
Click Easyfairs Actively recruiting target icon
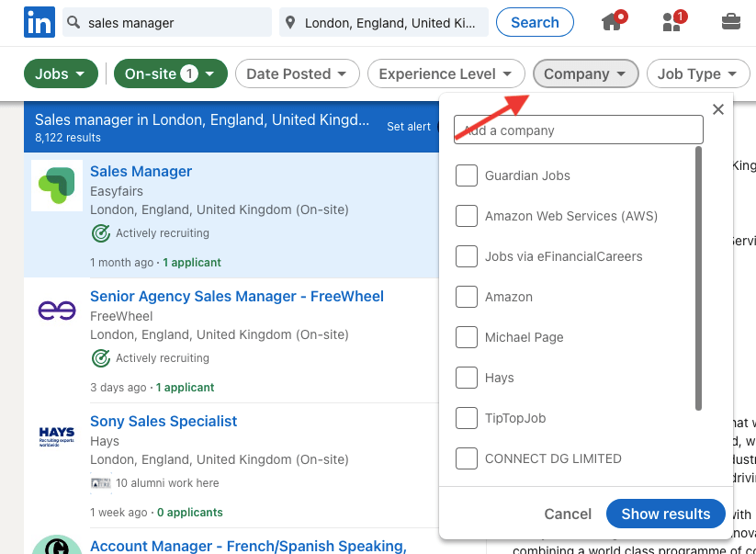point(101,233)
